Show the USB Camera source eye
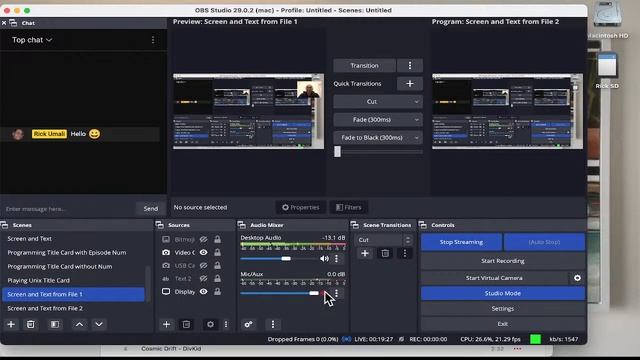Image resolution: width=640 pixels, height=360 pixels. click(x=203, y=266)
